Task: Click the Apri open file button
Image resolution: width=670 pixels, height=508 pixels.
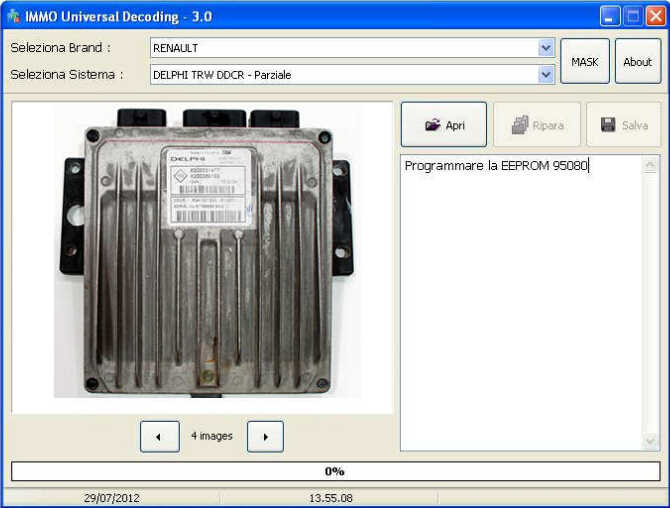Action: pos(444,125)
